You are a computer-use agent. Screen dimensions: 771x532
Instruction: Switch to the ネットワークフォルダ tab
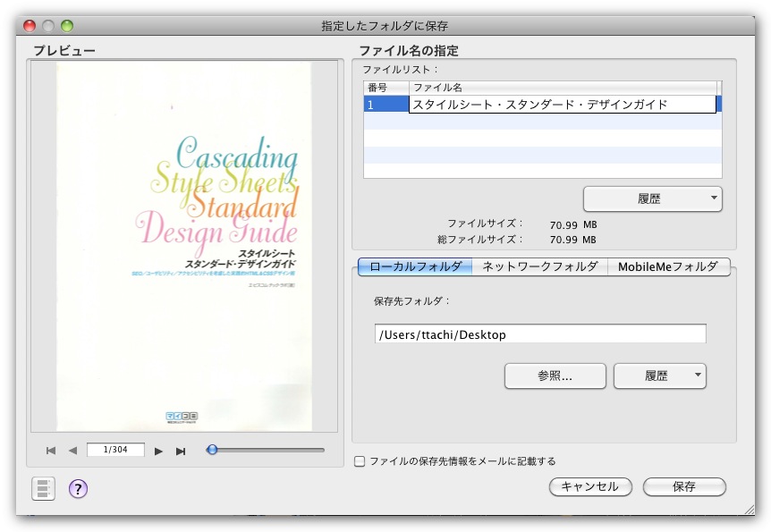[x=539, y=266]
